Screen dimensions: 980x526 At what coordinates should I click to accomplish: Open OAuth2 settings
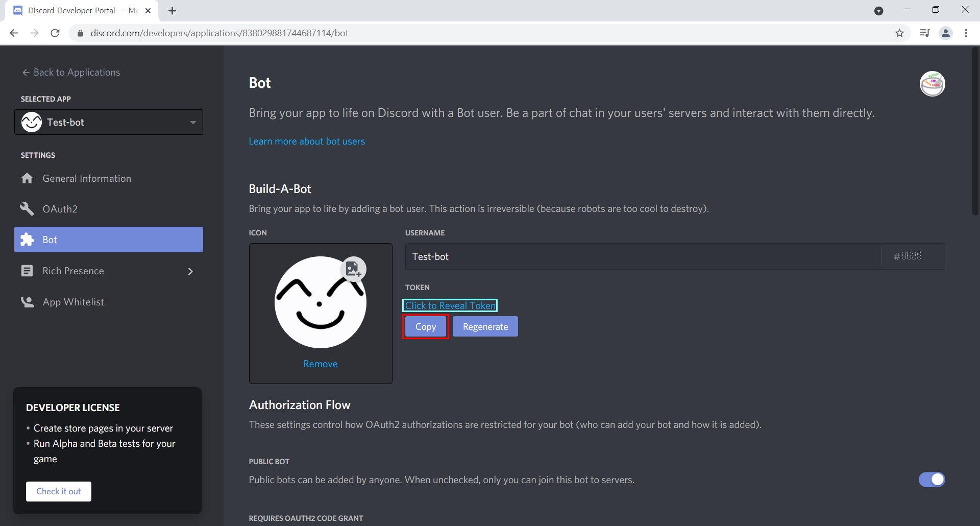coord(109,209)
